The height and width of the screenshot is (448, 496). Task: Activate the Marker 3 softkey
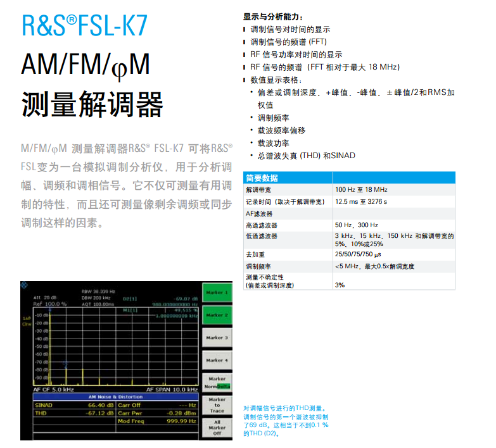[217, 338]
